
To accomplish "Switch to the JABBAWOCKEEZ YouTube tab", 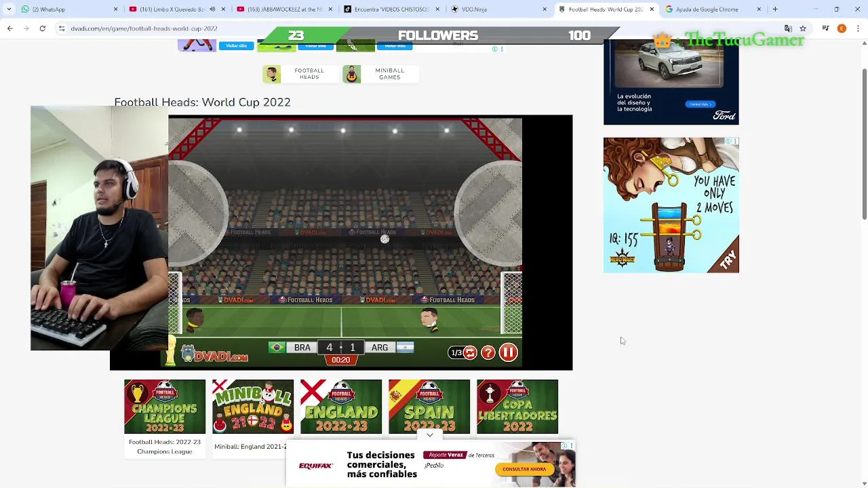I will [x=285, y=9].
